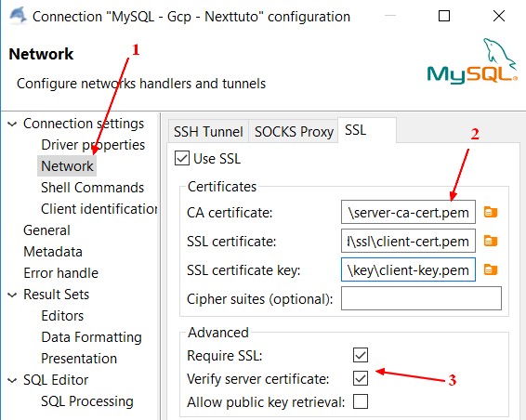Open Presentation settings
This screenshot has width=526, height=420.
click(x=79, y=359)
